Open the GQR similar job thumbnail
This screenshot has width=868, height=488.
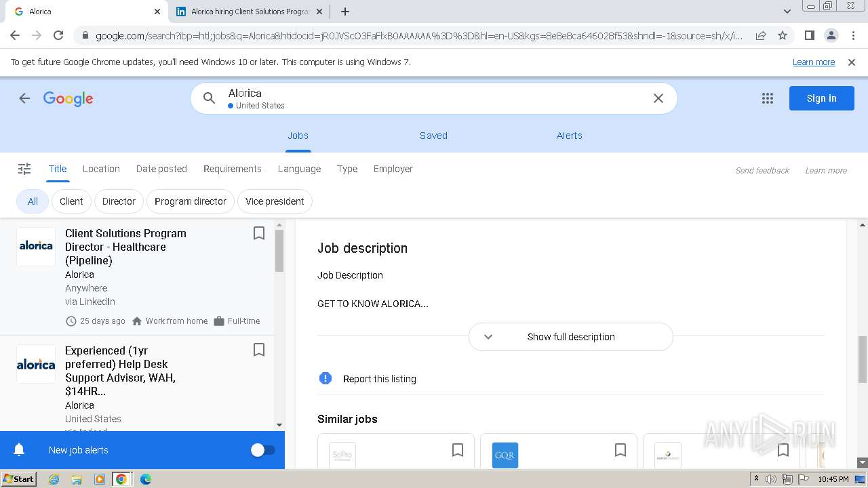click(x=505, y=455)
